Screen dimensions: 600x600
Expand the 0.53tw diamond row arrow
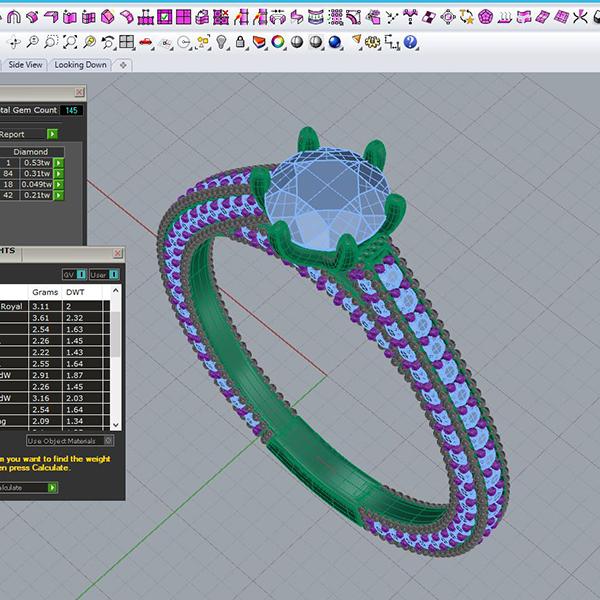click(58, 163)
